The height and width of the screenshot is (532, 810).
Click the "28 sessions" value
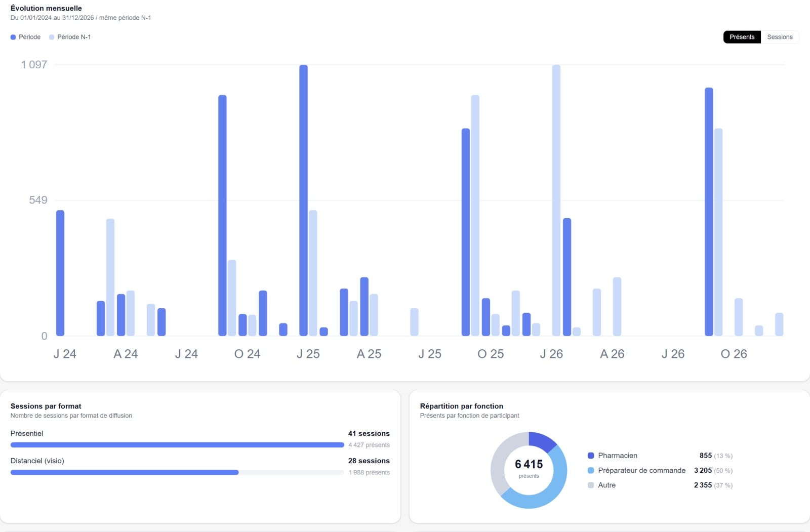(369, 461)
